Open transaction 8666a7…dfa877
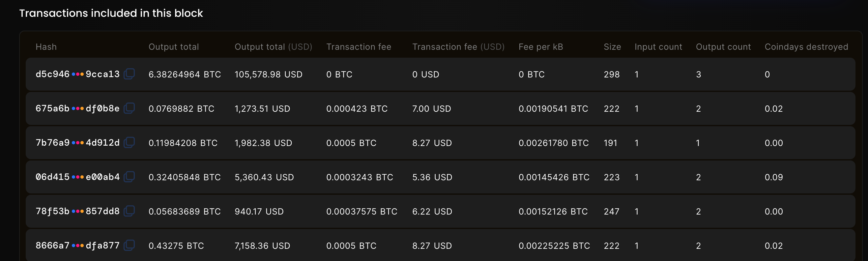The height and width of the screenshot is (261, 868). 77,246
